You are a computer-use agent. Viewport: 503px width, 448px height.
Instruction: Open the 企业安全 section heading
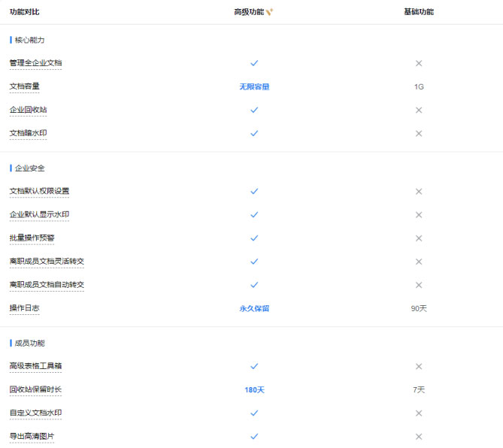point(30,168)
